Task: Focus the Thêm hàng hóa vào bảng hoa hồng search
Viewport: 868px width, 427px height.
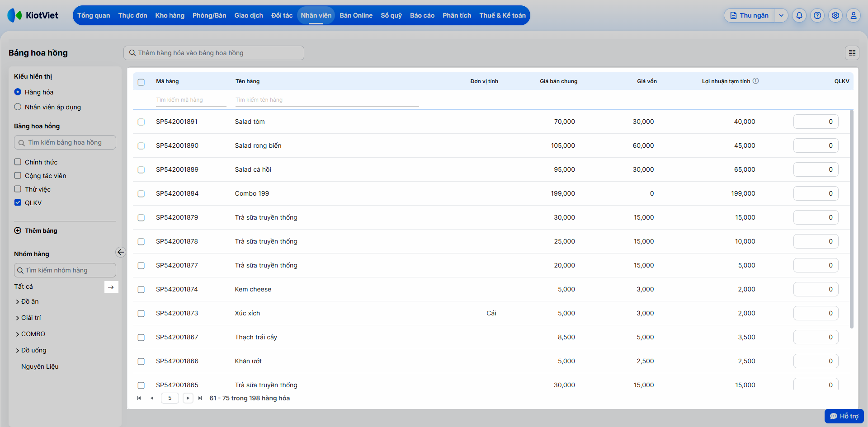Action: (214, 53)
